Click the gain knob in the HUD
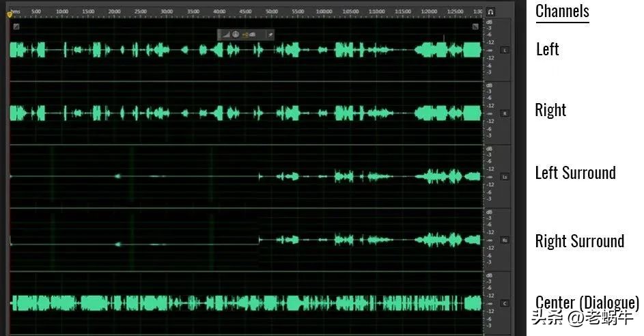Screen dimensions: 644x336 [235, 34]
